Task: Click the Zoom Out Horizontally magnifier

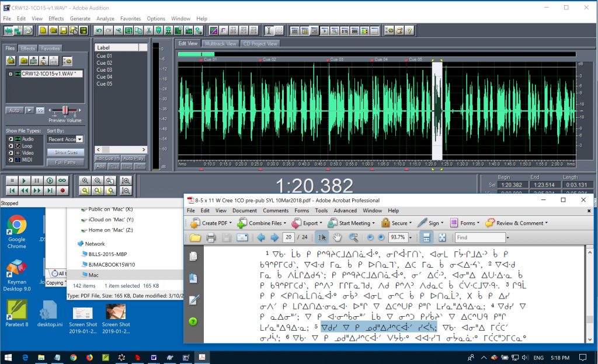Action: pyautogui.click(x=98, y=180)
